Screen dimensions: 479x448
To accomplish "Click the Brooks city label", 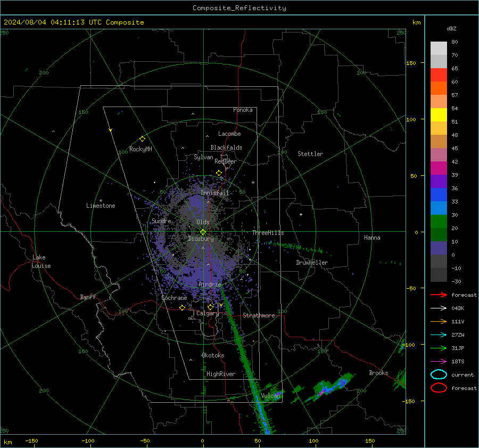I will pos(378,373).
